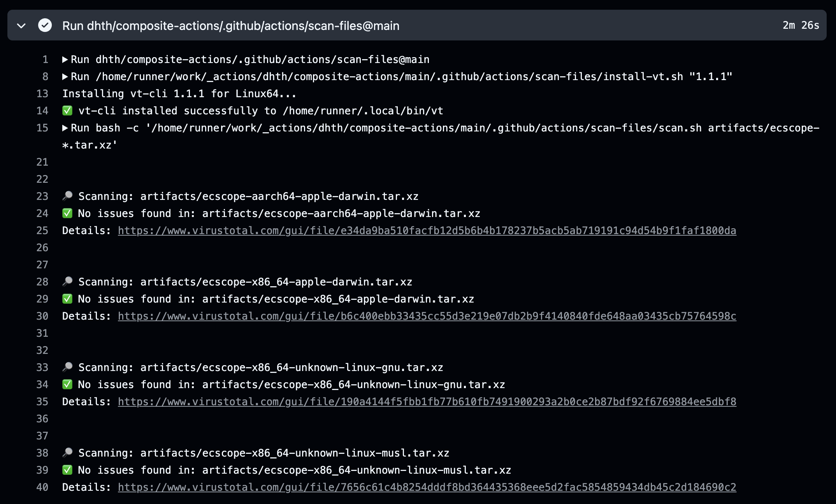Viewport: 836px width, 504px height.
Task: Click the magnifier icon beside x86_64-unknown-linux-musl scan
Action: (x=67, y=452)
